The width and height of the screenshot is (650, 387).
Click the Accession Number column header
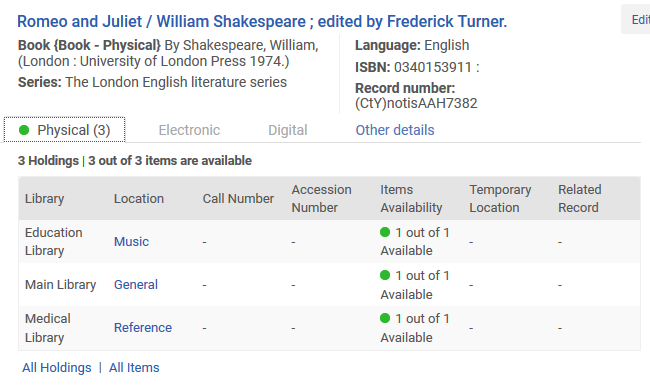321,198
